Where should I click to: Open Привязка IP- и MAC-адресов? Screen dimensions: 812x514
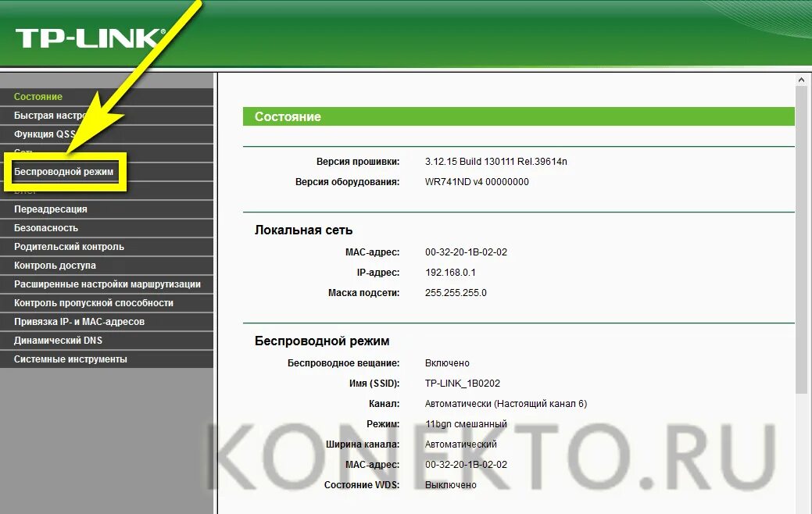click(106, 321)
